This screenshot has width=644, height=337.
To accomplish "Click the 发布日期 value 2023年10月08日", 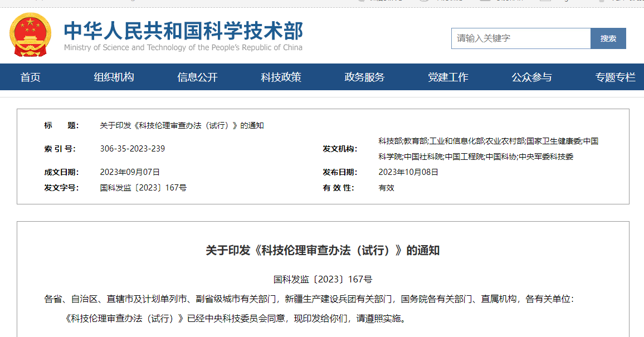I will pos(408,172).
